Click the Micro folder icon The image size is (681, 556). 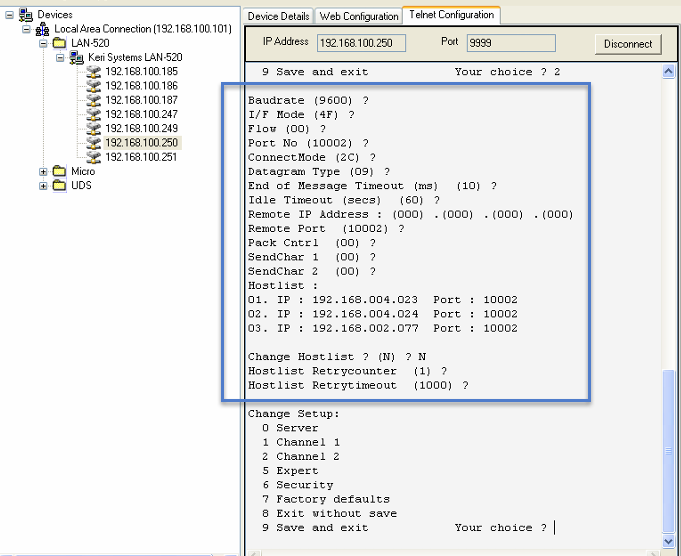point(60,172)
